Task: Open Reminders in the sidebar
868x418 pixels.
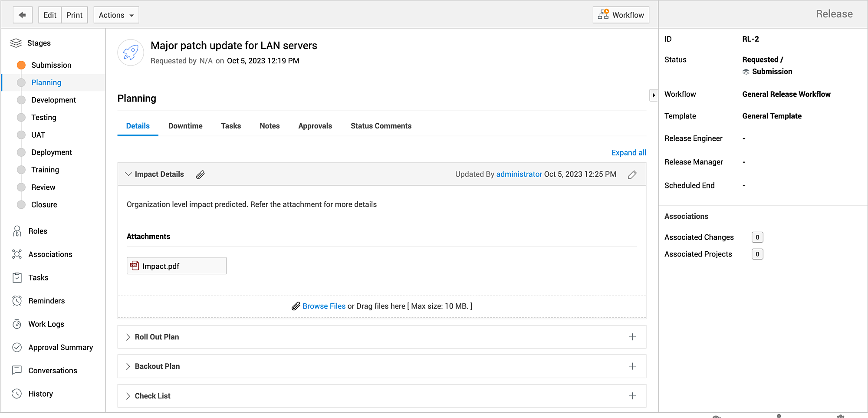Action: pyautogui.click(x=46, y=301)
